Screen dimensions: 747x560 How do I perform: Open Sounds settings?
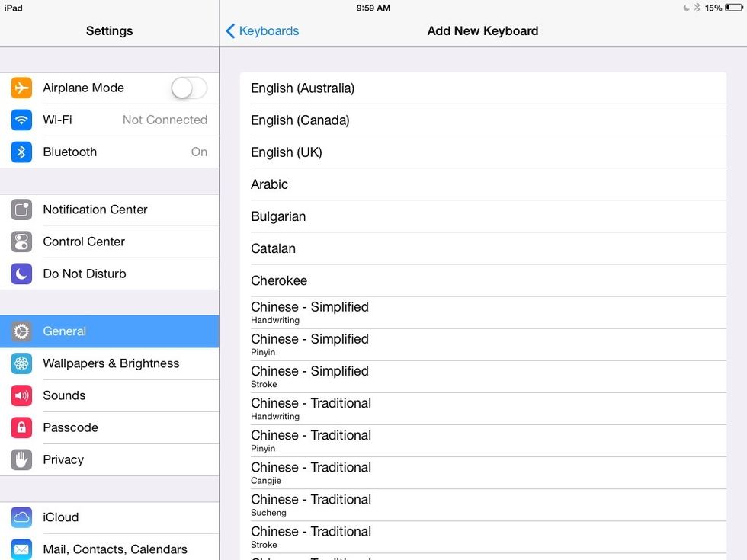(x=110, y=395)
